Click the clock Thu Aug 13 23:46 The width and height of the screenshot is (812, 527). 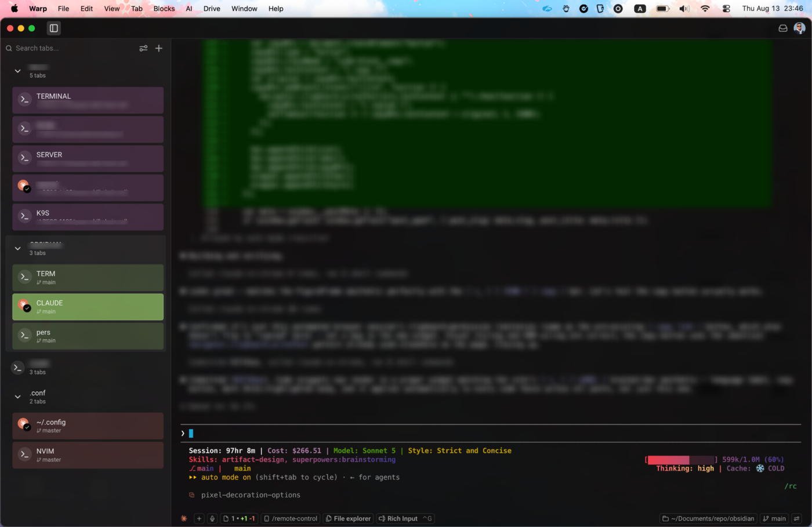pyautogui.click(x=773, y=9)
